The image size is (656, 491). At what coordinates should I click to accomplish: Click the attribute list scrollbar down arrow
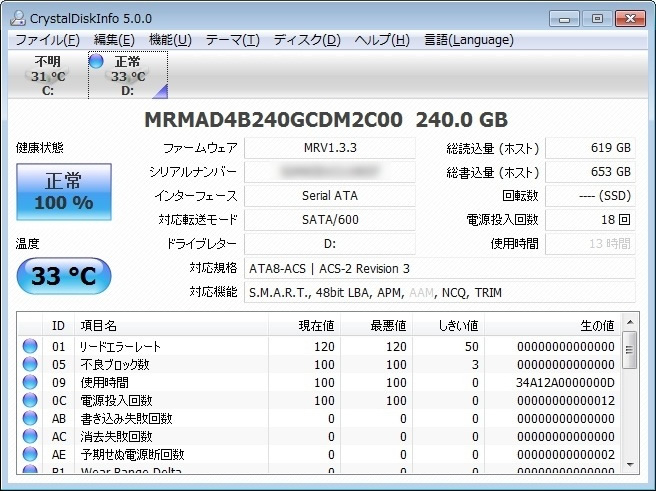click(629, 464)
